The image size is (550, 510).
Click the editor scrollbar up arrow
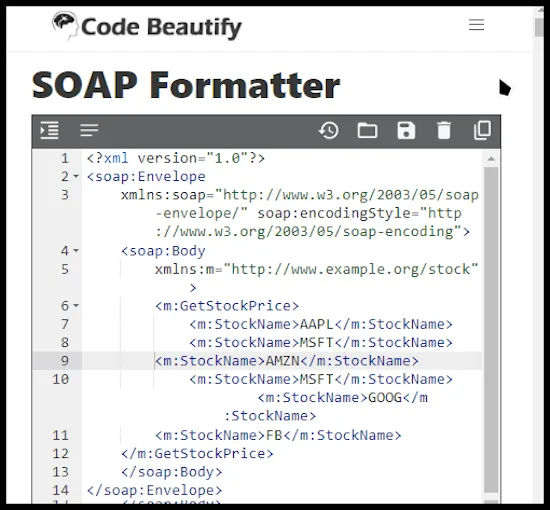[x=491, y=159]
